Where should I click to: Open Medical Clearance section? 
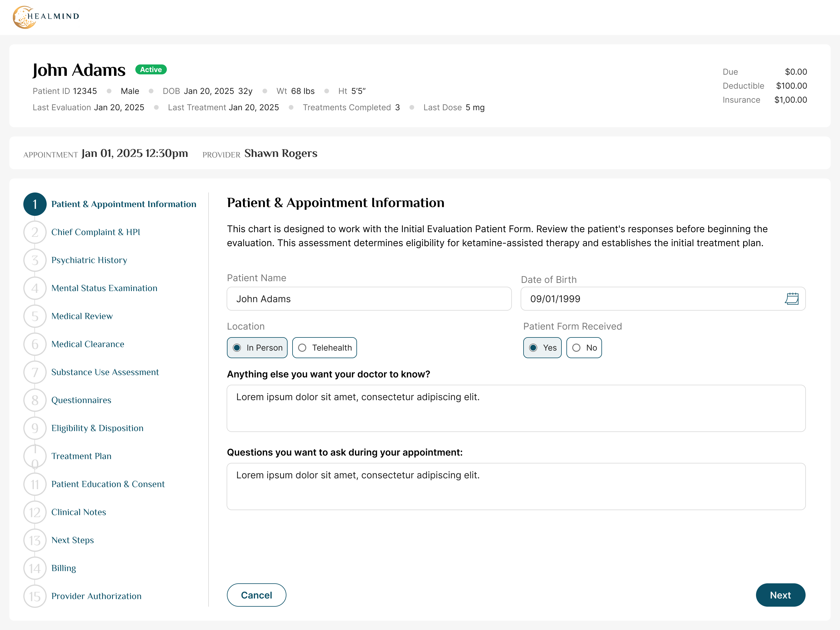pyautogui.click(x=88, y=344)
